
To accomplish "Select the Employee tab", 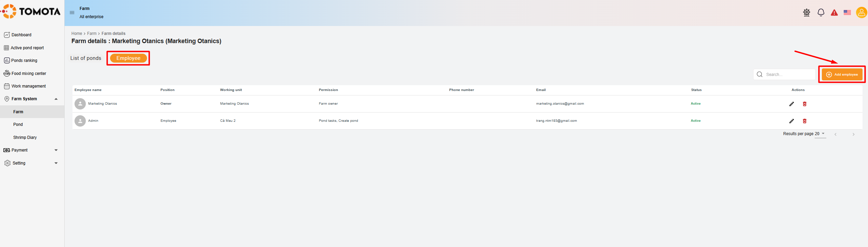I will 128,58.
